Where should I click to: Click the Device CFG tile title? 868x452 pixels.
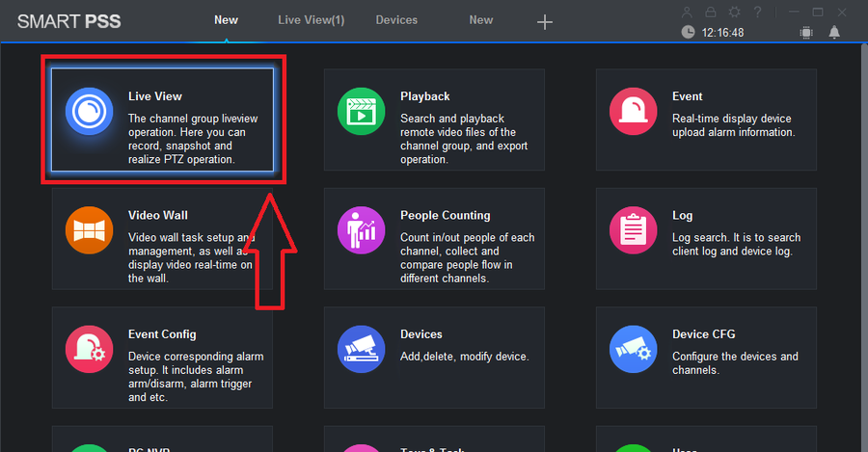coord(704,334)
